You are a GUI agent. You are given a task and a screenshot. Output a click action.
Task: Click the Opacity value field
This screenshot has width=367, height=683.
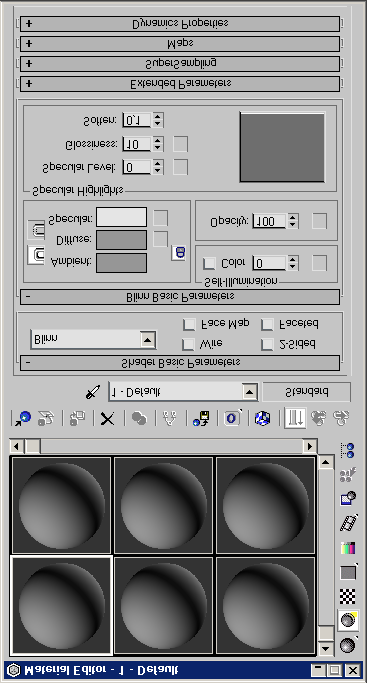(x=269, y=221)
